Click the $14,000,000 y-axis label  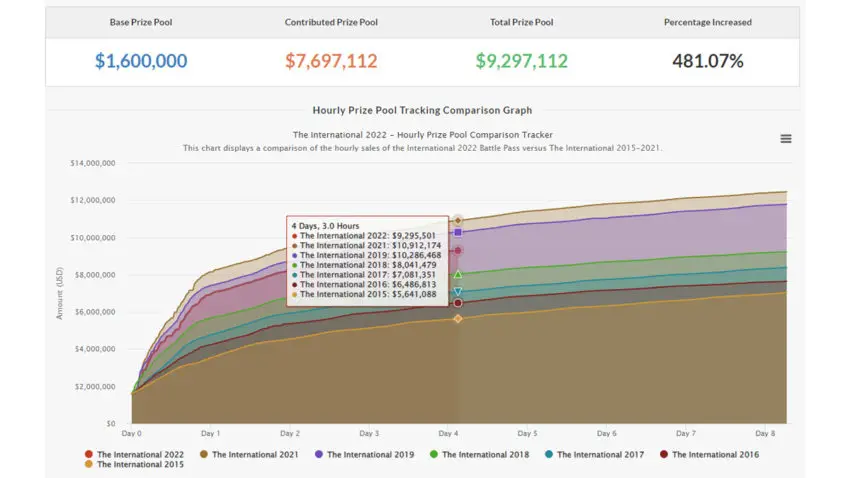(93, 163)
